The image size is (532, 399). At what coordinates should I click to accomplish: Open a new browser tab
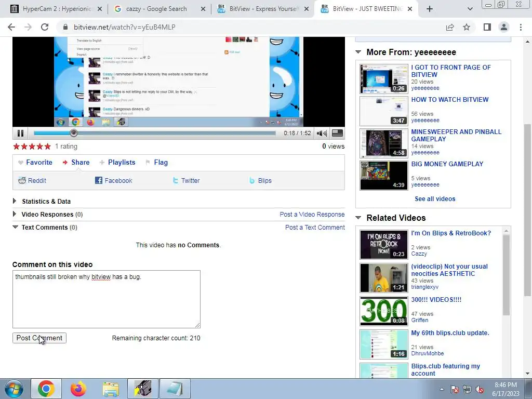point(430,9)
